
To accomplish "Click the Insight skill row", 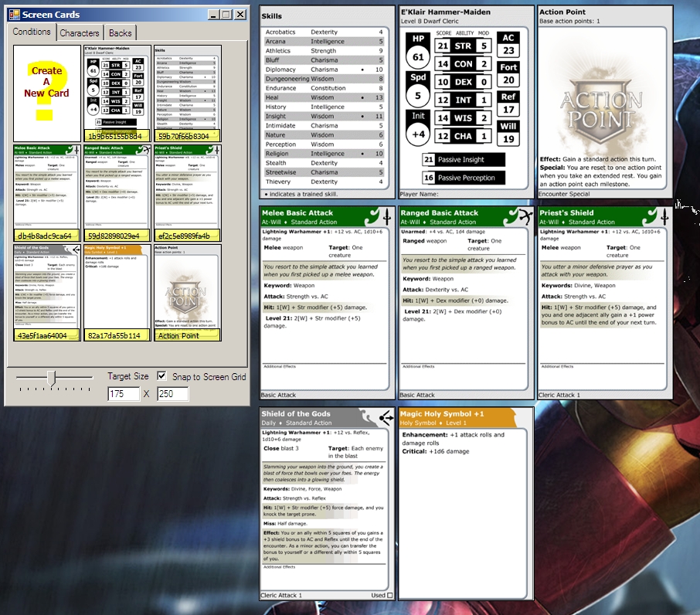I will (x=324, y=116).
